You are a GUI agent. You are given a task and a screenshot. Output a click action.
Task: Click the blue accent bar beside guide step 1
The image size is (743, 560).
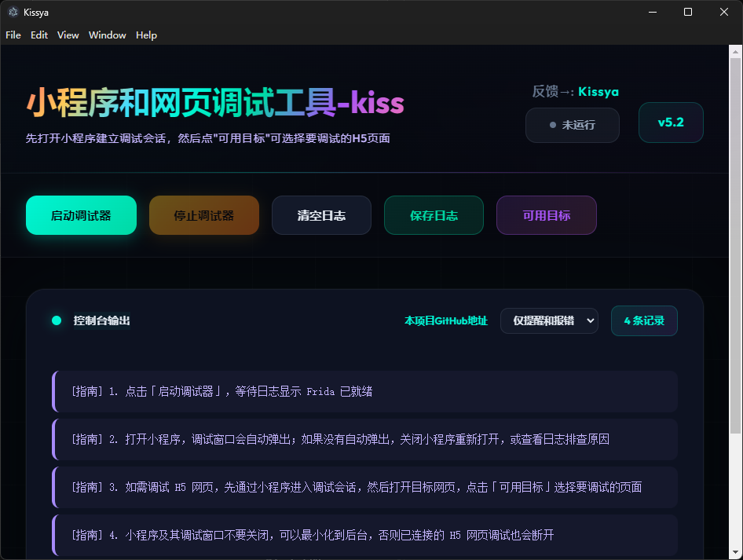(x=53, y=391)
